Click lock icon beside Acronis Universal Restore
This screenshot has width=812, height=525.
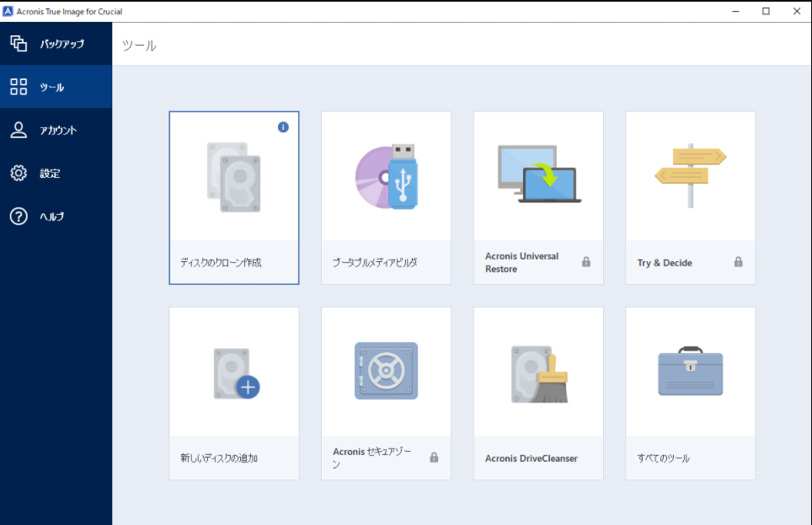(x=586, y=262)
